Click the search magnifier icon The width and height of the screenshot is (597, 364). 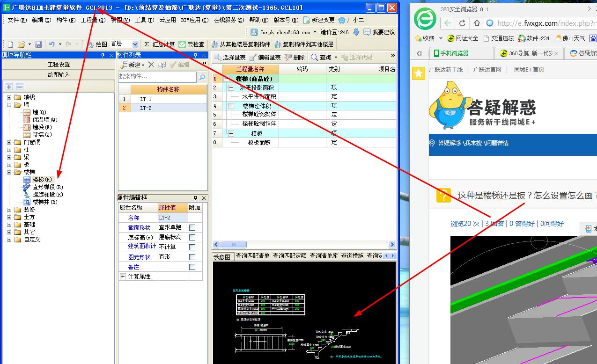[x=202, y=77]
